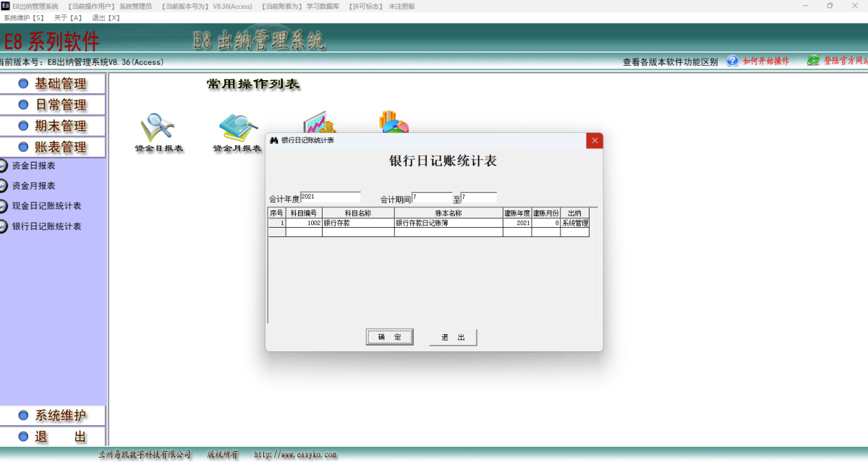Select 日常管理 in the sidebar

[54, 103]
